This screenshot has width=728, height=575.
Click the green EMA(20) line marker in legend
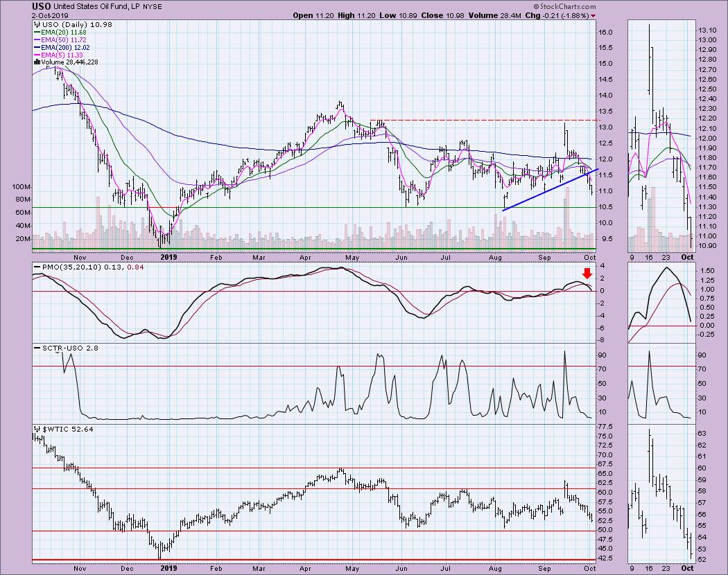(37, 33)
